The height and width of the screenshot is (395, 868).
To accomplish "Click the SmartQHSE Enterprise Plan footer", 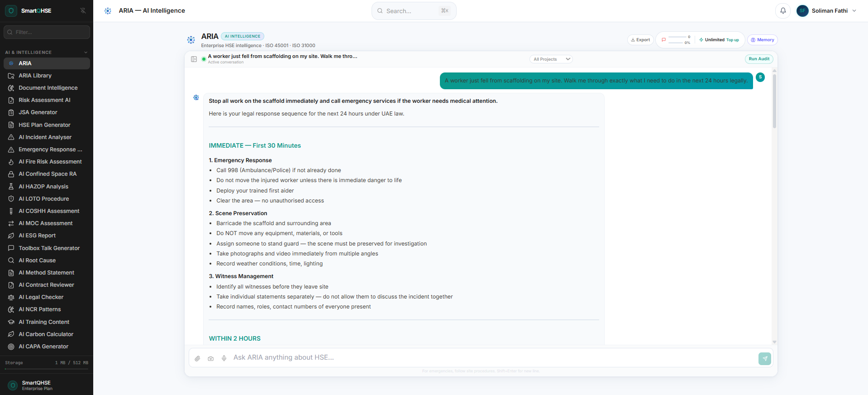I will point(47,385).
